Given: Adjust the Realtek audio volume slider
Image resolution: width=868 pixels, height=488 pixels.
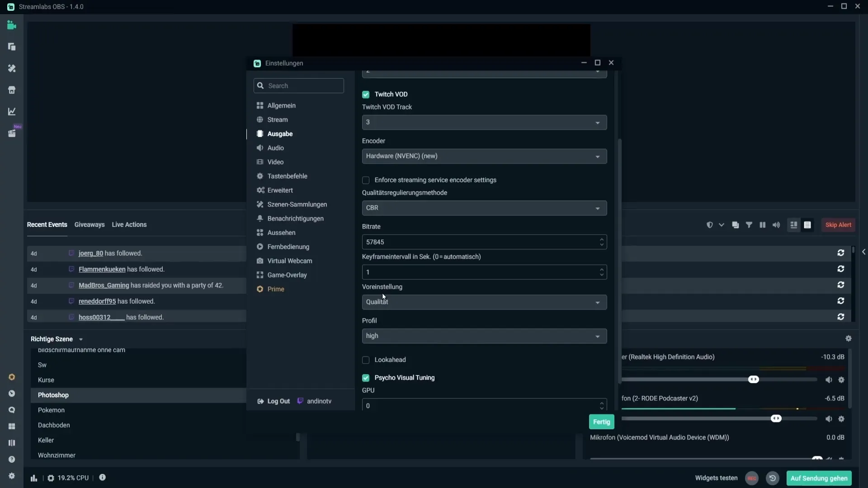Looking at the screenshot, I should click(x=754, y=380).
